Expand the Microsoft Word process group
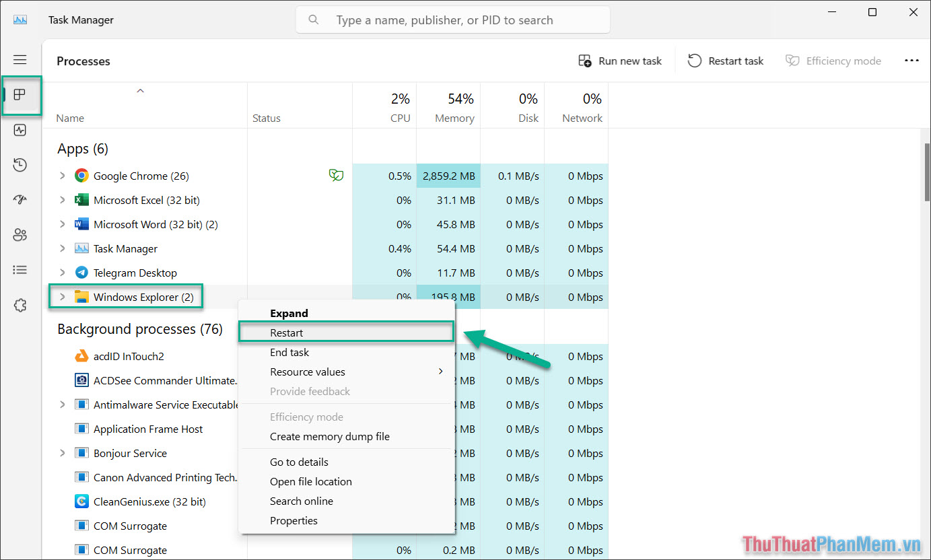931x560 pixels. point(62,224)
